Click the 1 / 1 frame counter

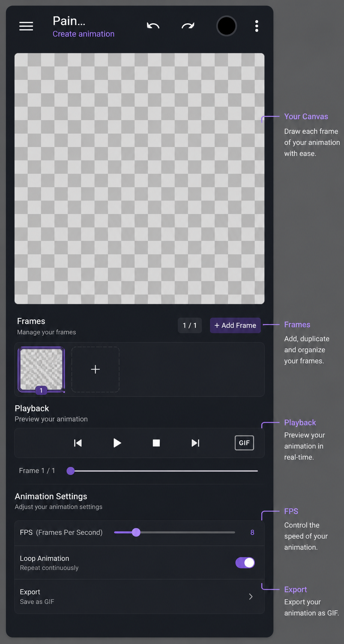tap(190, 325)
